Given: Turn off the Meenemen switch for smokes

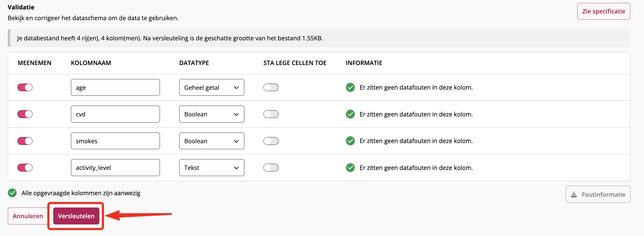Looking at the screenshot, I should 25,141.
